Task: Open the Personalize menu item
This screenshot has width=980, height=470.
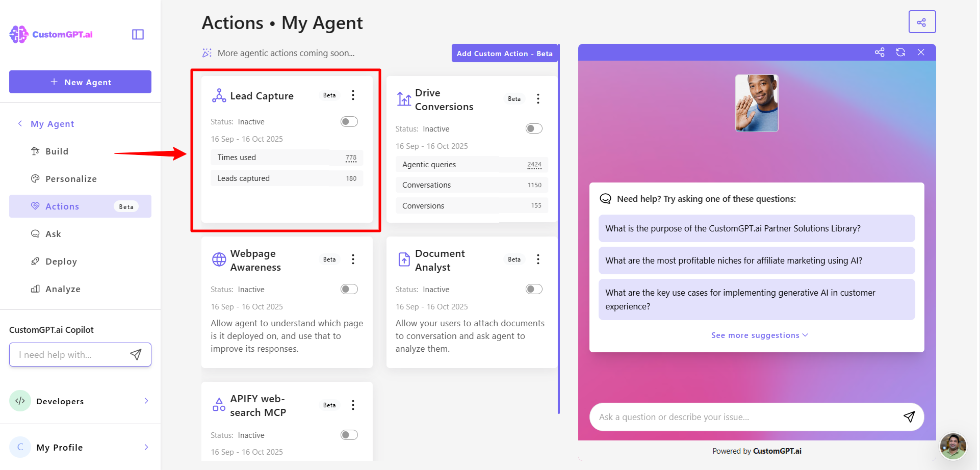Action: 71,179
